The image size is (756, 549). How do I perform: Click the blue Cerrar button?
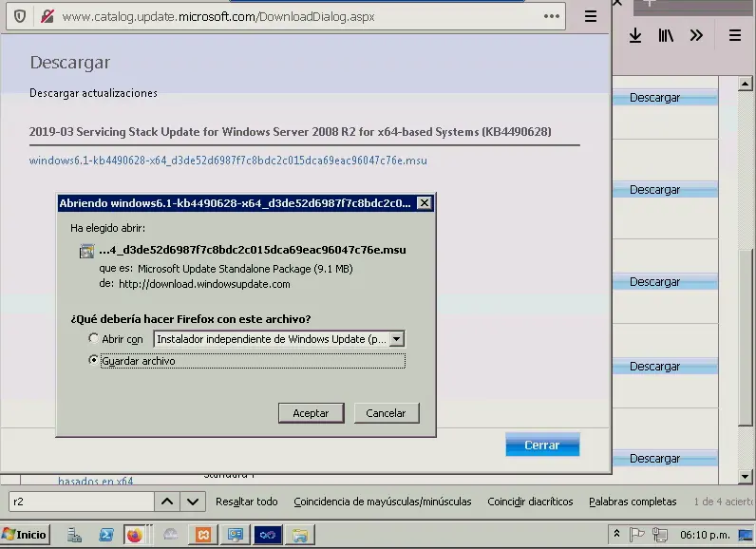click(542, 445)
